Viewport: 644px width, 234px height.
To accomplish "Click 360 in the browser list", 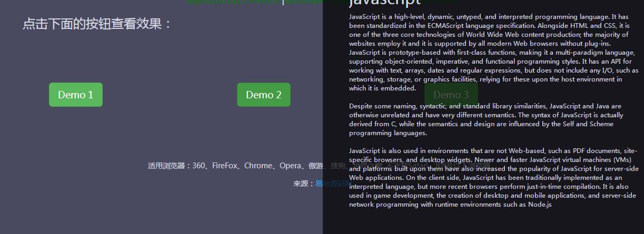I will pos(199,166).
